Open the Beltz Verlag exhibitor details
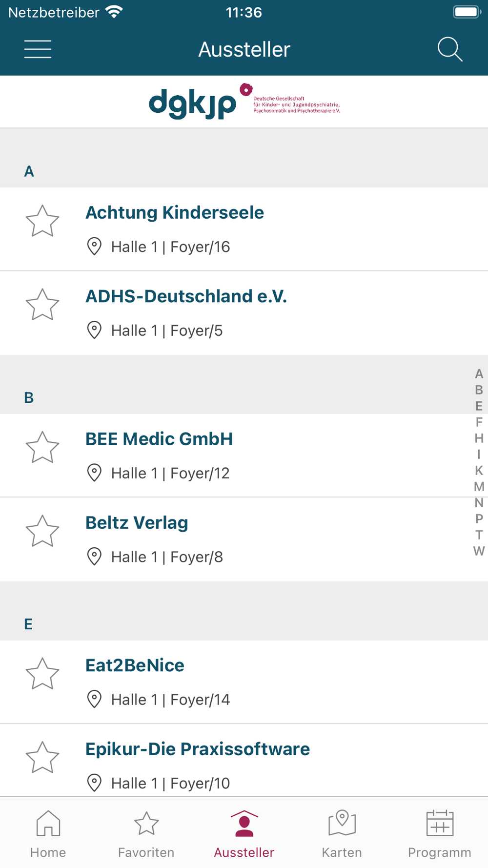488x868 pixels. (137, 523)
